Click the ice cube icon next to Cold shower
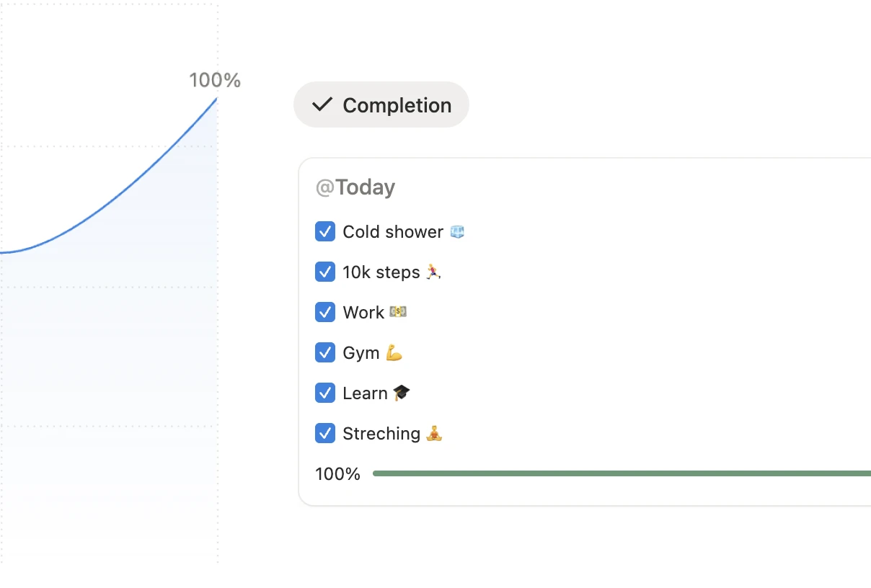 (457, 231)
